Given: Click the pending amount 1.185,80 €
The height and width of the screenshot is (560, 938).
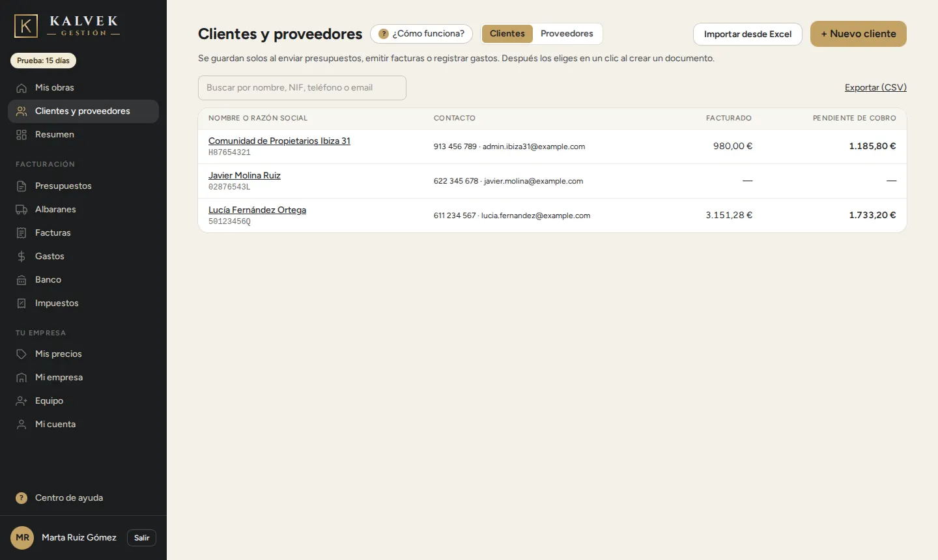Looking at the screenshot, I should (872, 146).
